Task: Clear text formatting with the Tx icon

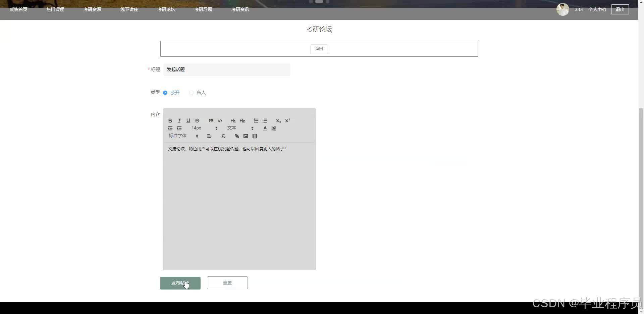Action: tap(223, 136)
